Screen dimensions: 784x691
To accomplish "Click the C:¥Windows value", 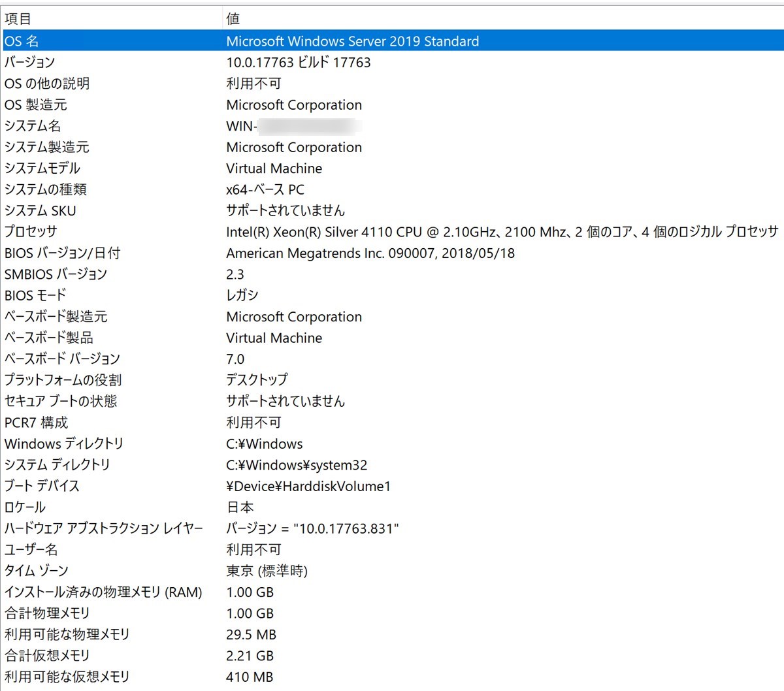I will click(x=265, y=444).
